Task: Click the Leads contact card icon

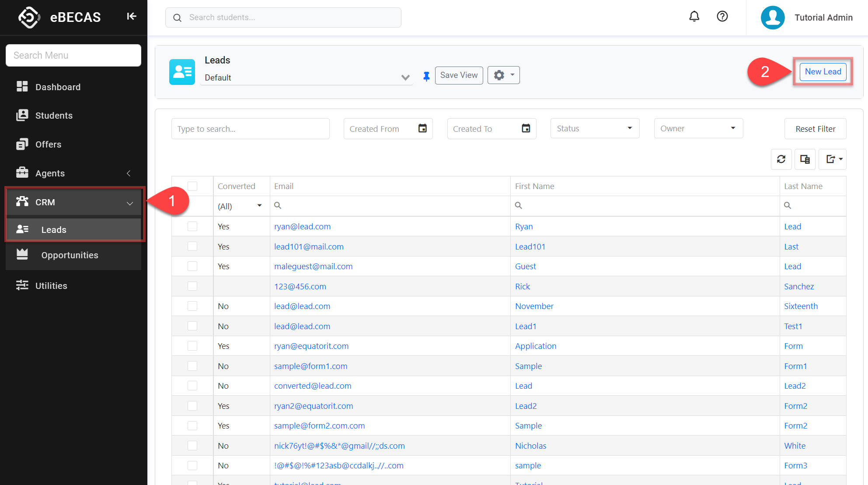Action: (x=182, y=72)
